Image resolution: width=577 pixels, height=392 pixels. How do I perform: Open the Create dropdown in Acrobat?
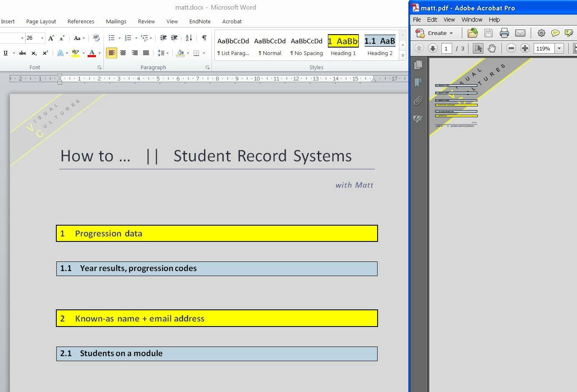click(434, 33)
